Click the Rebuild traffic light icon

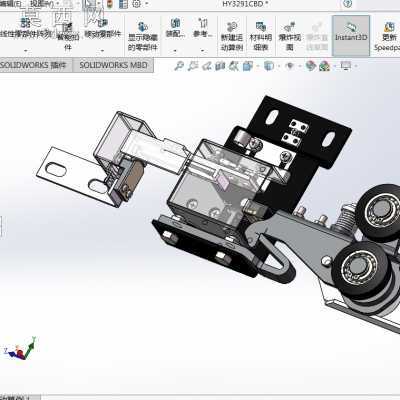pyautogui.click(x=110, y=4)
